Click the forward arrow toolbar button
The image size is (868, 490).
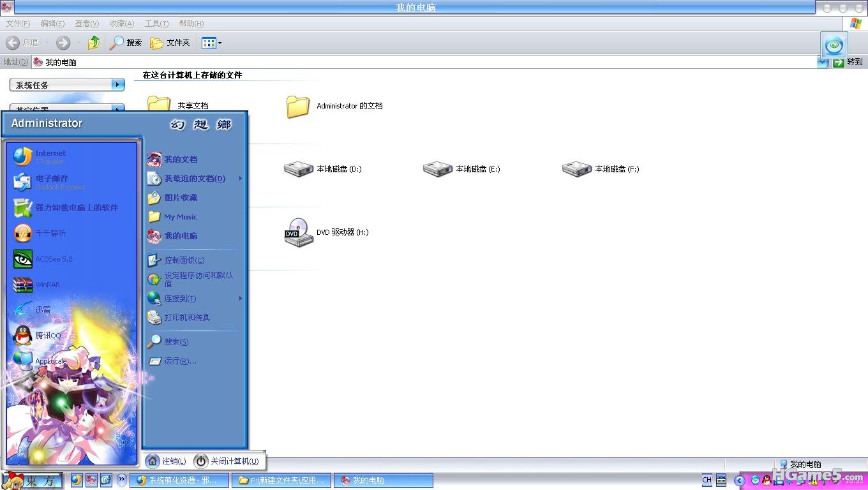[x=63, y=43]
